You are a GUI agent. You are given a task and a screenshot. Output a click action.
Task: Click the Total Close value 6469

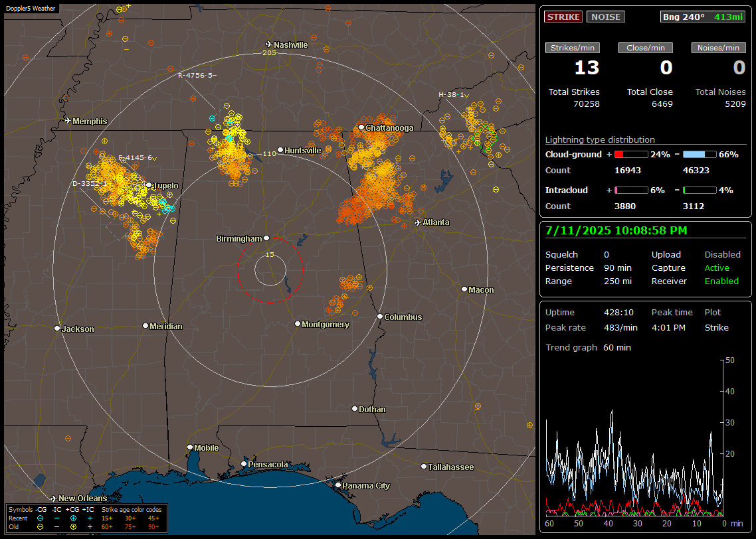[x=662, y=104]
